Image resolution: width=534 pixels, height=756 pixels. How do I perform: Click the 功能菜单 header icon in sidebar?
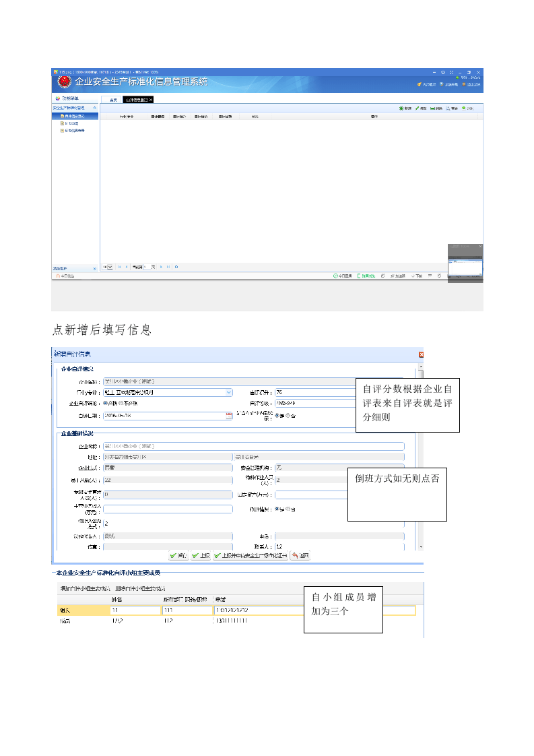tap(58, 98)
